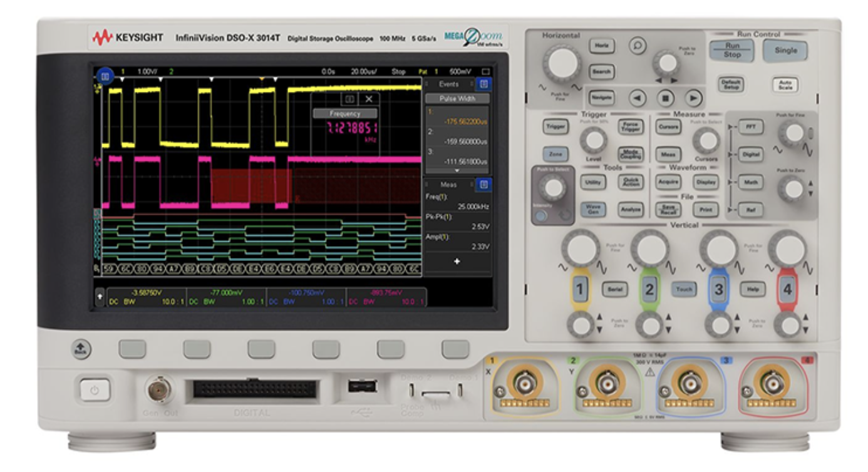
Task: Open the Meas sidebar header menu
Action: tap(448, 184)
